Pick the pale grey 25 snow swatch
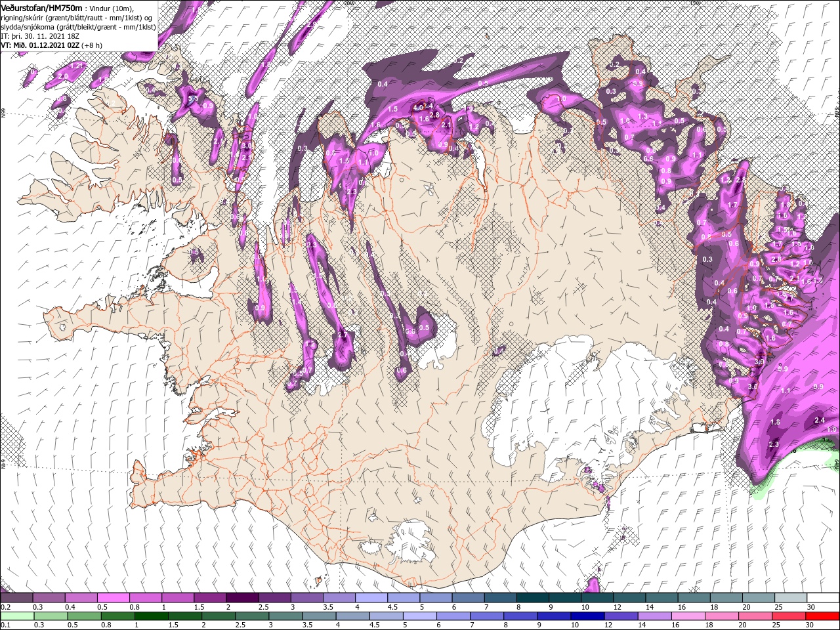 (x=791, y=597)
